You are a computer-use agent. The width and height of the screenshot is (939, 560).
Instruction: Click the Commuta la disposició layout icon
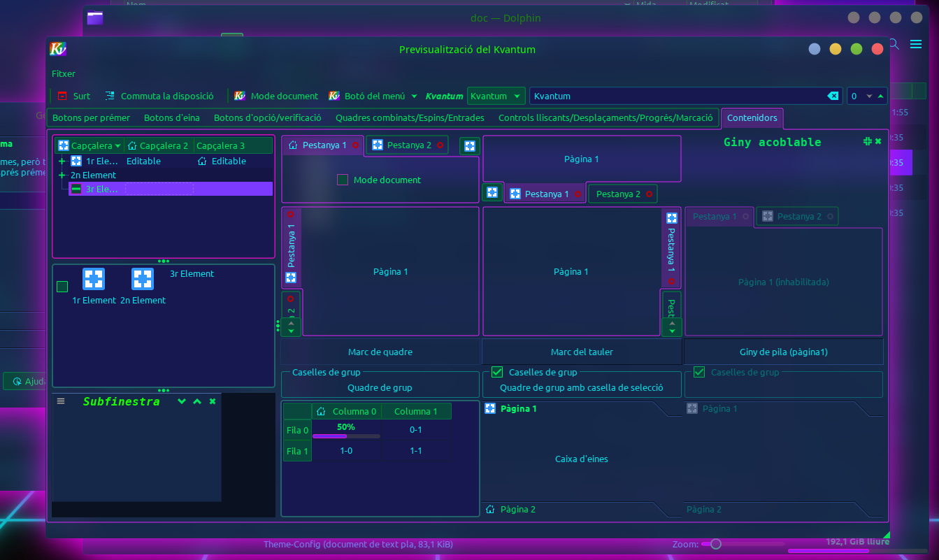110,96
